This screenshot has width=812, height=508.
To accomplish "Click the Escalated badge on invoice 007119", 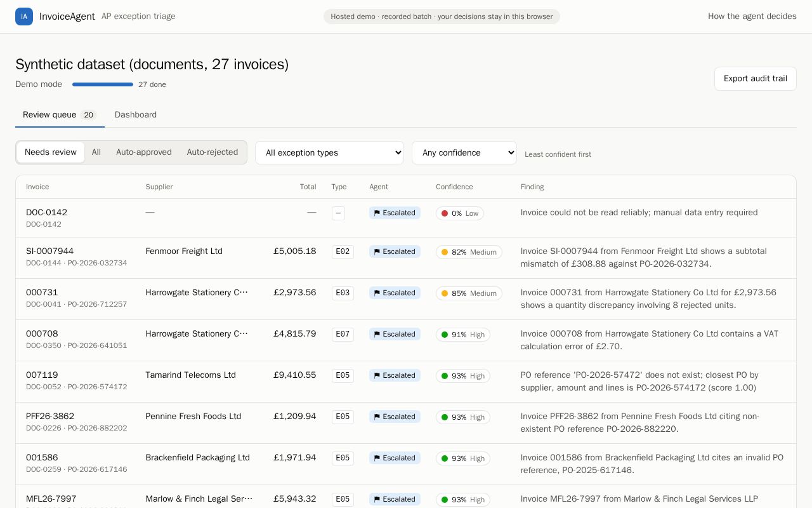I will [x=395, y=375].
